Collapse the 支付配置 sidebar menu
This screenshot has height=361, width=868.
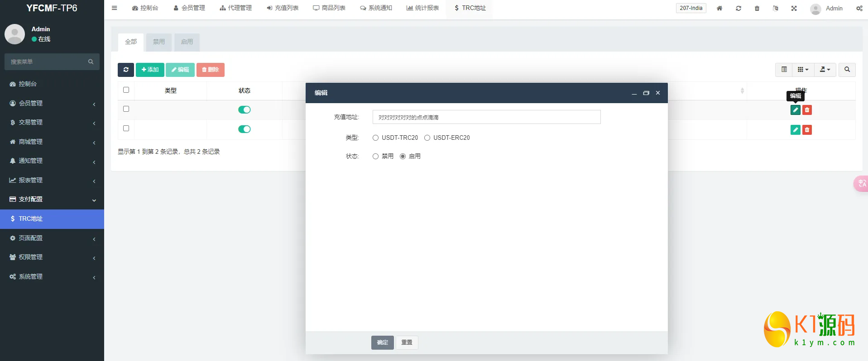[x=52, y=199]
